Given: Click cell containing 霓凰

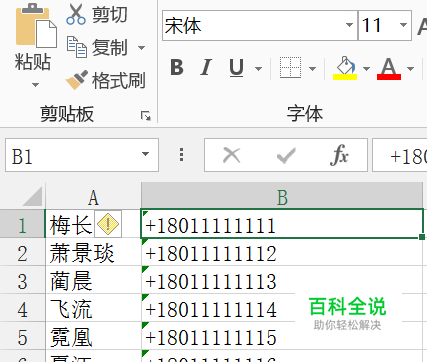Looking at the screenshot, I should coord(93,336).
